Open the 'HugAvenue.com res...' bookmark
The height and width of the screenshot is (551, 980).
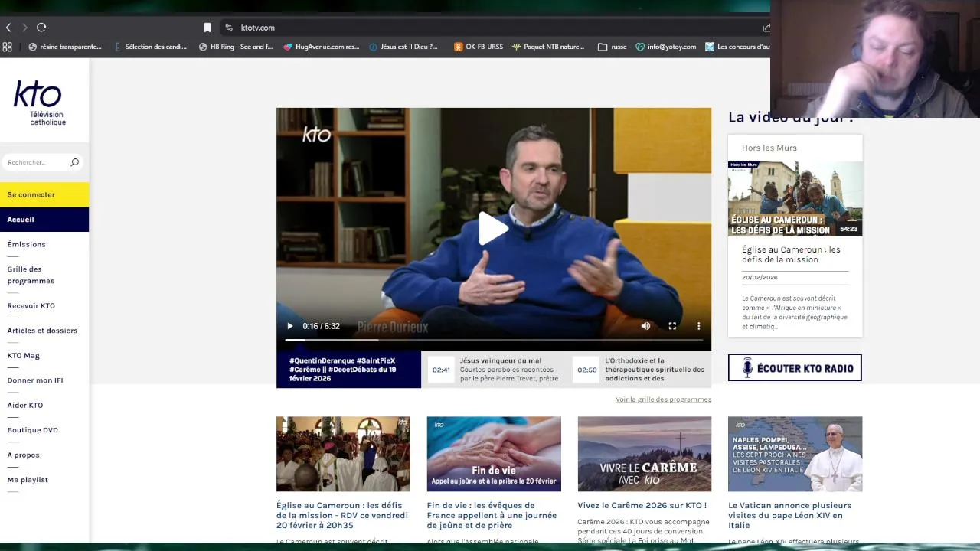(321, 47)
